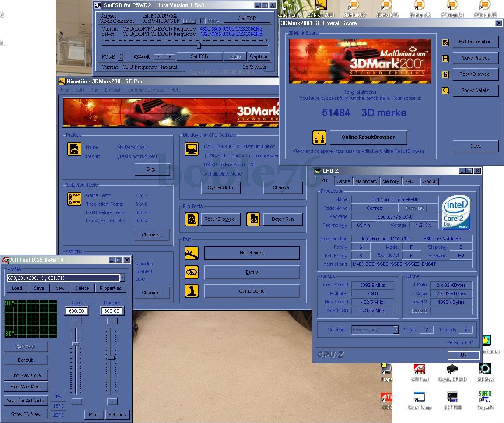The height and width of the screenshot is (423, 504).
Task: Click the Edit Description icon in 3DMark score window
Action: [445, 42]
